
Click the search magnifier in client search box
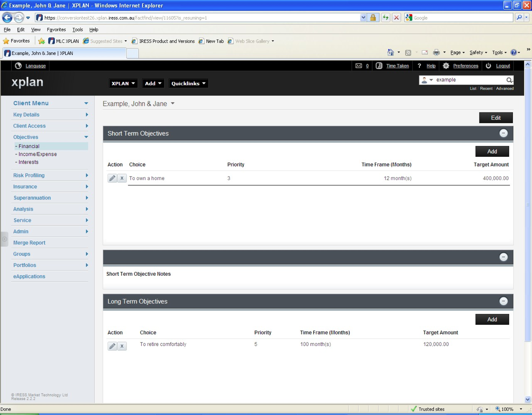(x=509, y=80)
